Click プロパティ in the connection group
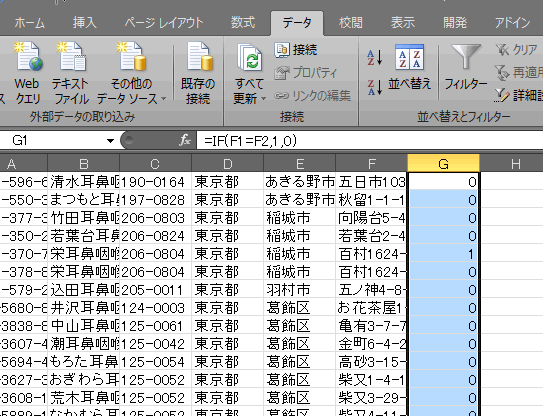The image size is (543, 416). pyautogui.click(x=306, y=73)
